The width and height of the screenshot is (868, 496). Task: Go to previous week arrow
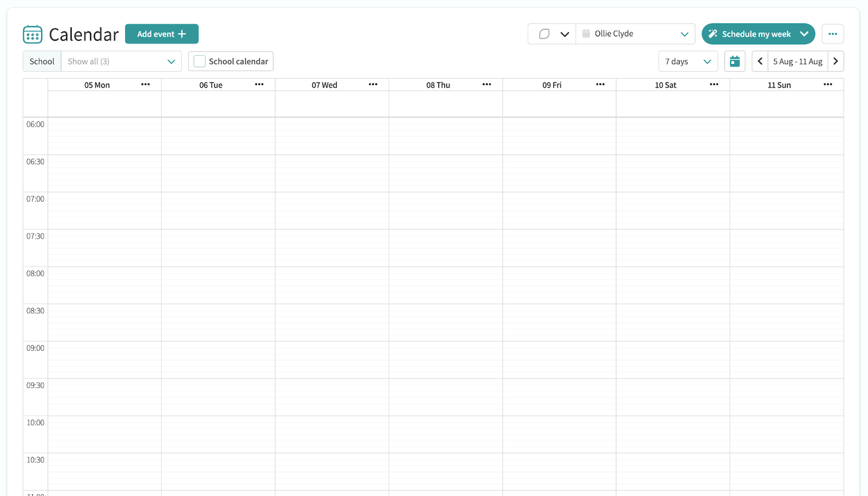pyautogui.click(x=760, y=61)
